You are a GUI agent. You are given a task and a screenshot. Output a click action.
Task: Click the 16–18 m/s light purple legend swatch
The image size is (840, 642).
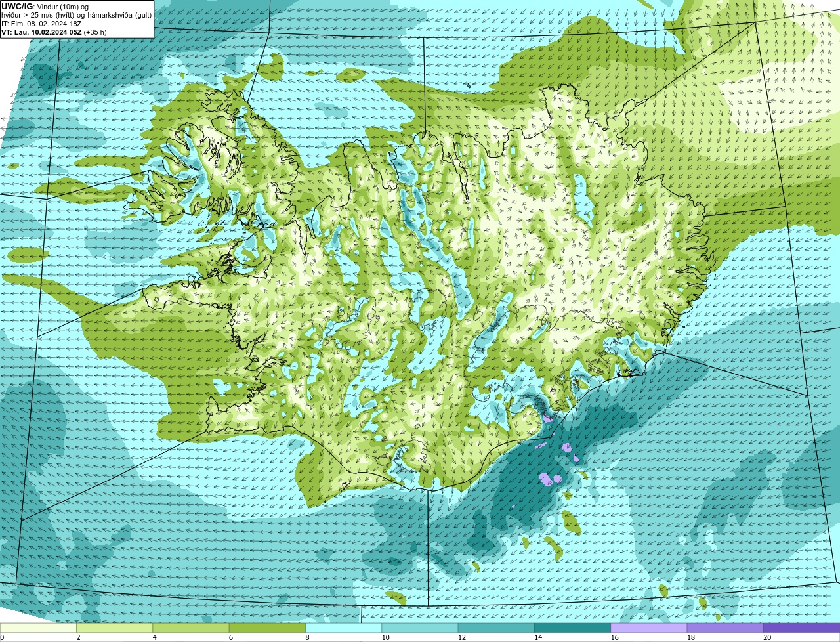(649, 628)
